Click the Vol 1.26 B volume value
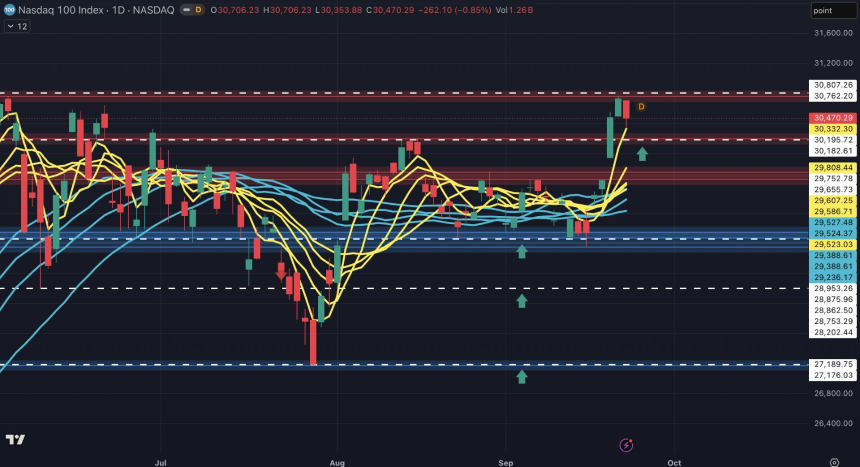Viewport: 860px width, 467px height. (514, 10)
